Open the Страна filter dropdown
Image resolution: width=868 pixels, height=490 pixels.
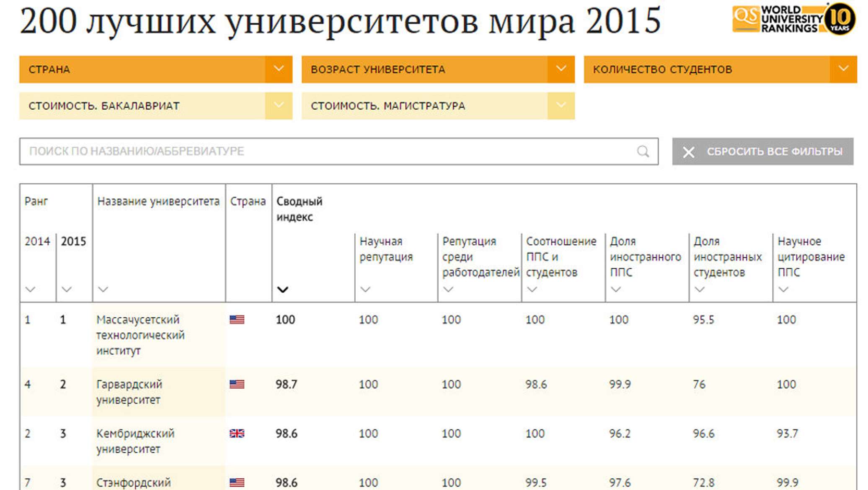pos(156,69)
